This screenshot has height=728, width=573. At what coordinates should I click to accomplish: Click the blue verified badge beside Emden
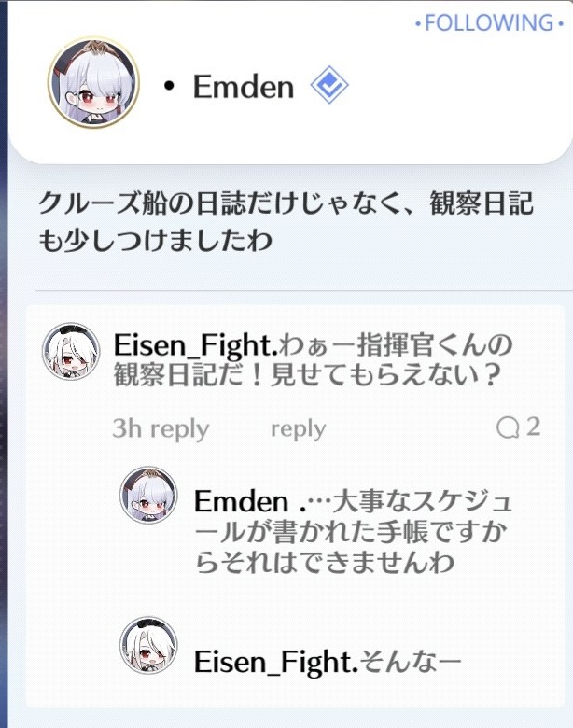click(x=329, y=85)
